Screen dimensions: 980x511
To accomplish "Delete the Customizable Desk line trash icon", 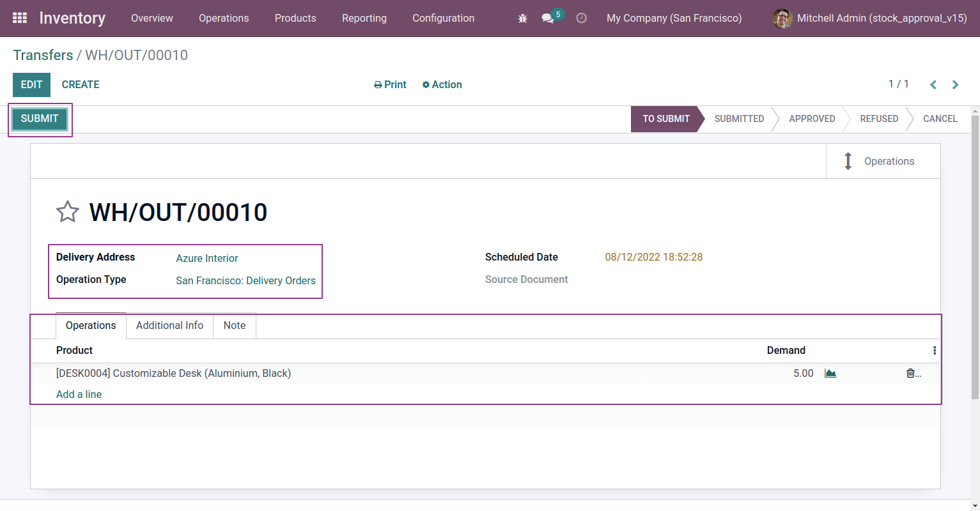I will point(910,373).
